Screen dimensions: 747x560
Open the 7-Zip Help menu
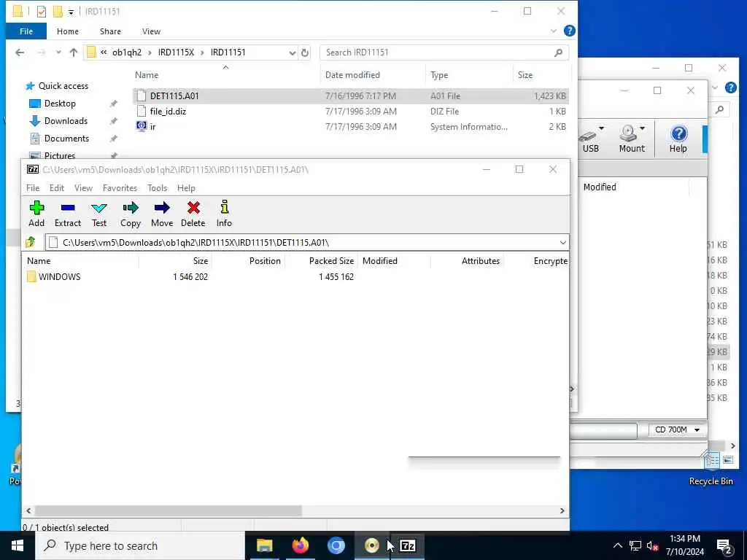point(186,188)
